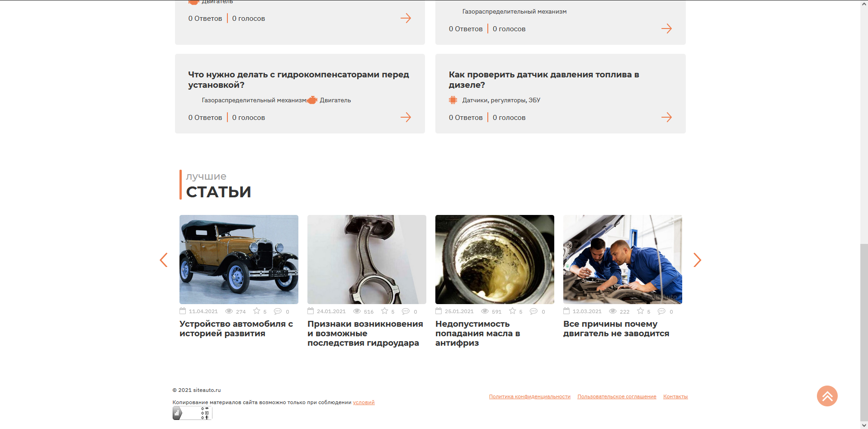This screenshot has height=429, width=868.
Task: Click the orange scroll-to-top button
Action: tap(827, 396)
